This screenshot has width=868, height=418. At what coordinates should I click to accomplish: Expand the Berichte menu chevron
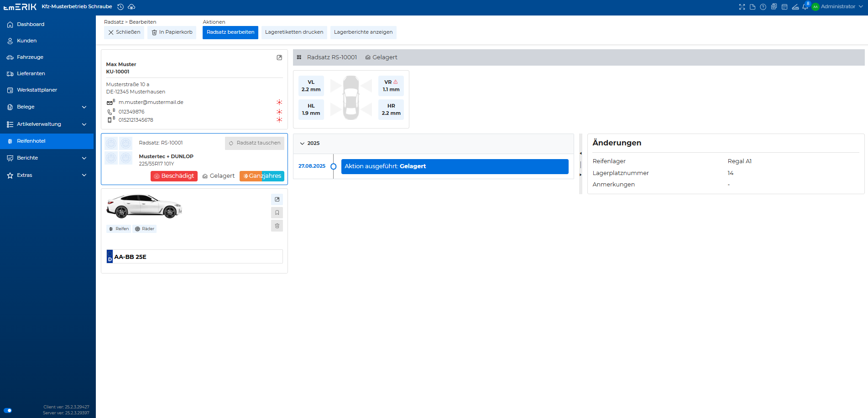pyautogui.click(x=84, y=158)
